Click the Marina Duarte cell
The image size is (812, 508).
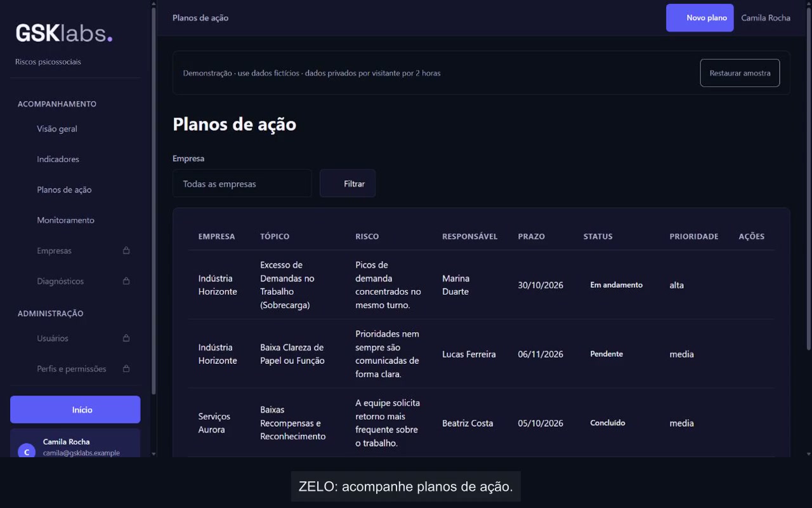(455, 285)
